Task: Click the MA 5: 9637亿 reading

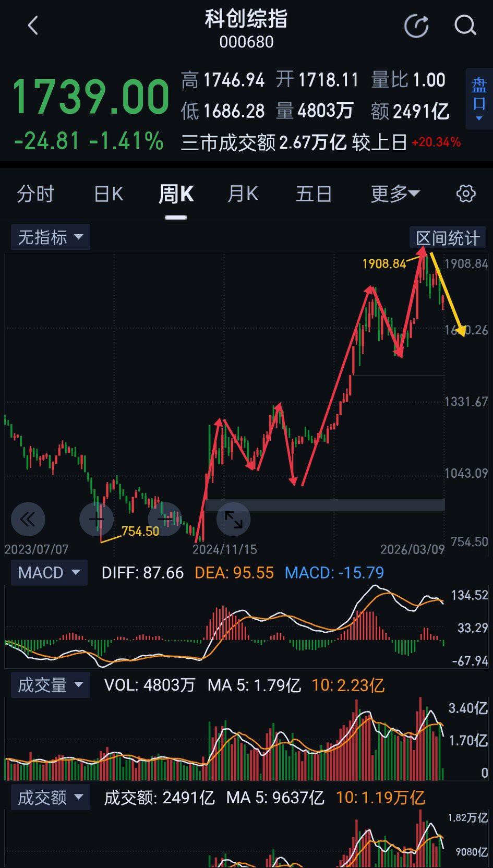Action: coord(275,798)
